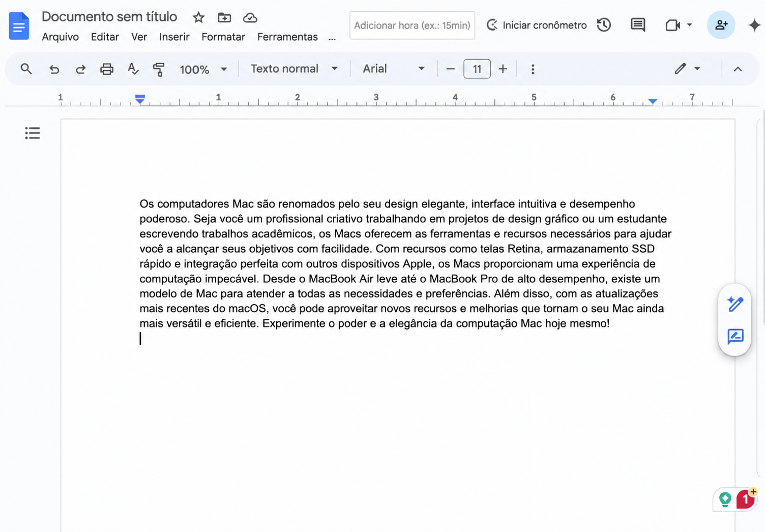Show document outline list icon
765x532 pixels.
[x=33, y=133]
